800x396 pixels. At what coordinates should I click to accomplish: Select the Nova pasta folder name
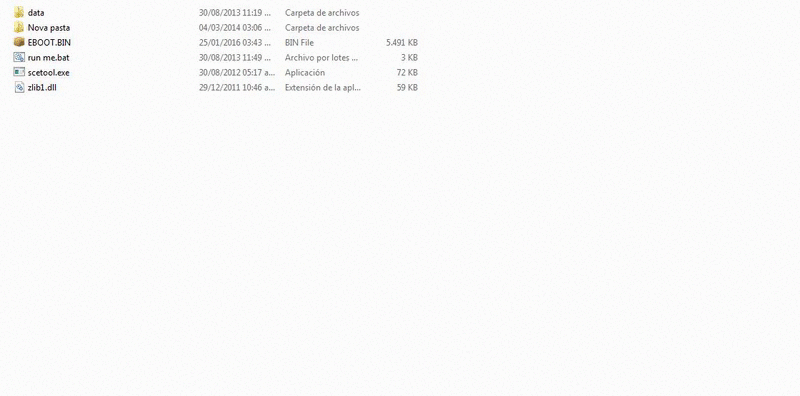pyautogui.click(x=48, y=28)
